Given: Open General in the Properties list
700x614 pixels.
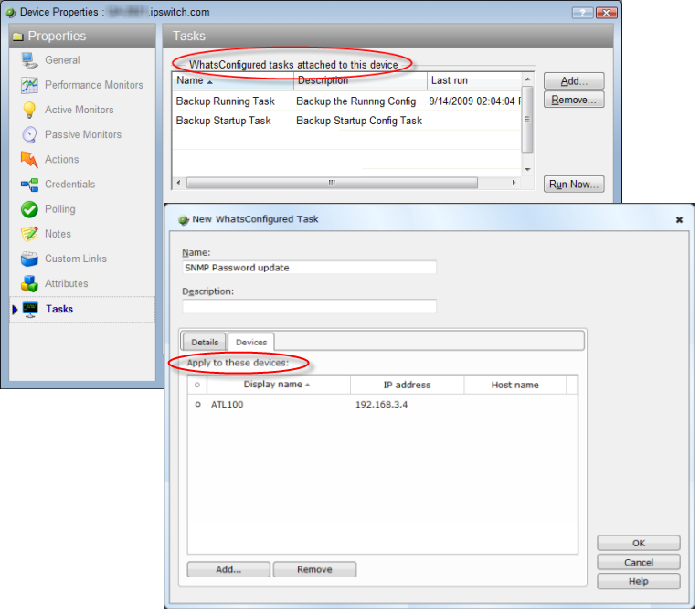Looking at the screenshot, I should (62, 60).
